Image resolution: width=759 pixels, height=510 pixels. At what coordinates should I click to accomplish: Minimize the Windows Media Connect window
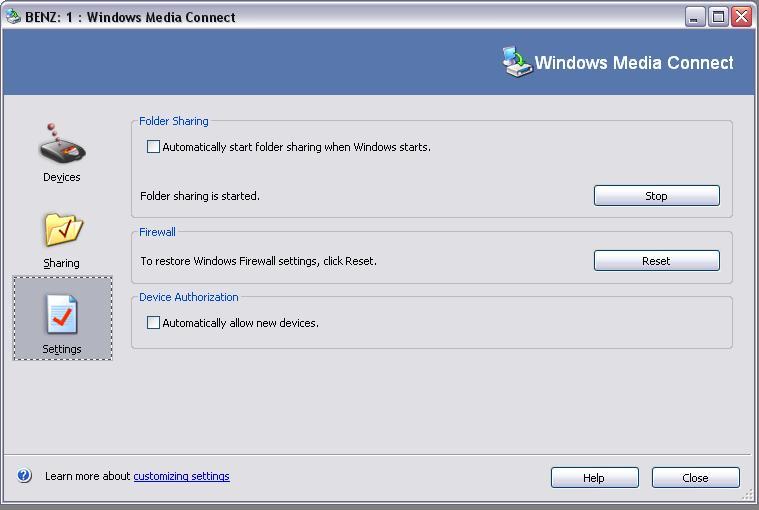[695, 17]
